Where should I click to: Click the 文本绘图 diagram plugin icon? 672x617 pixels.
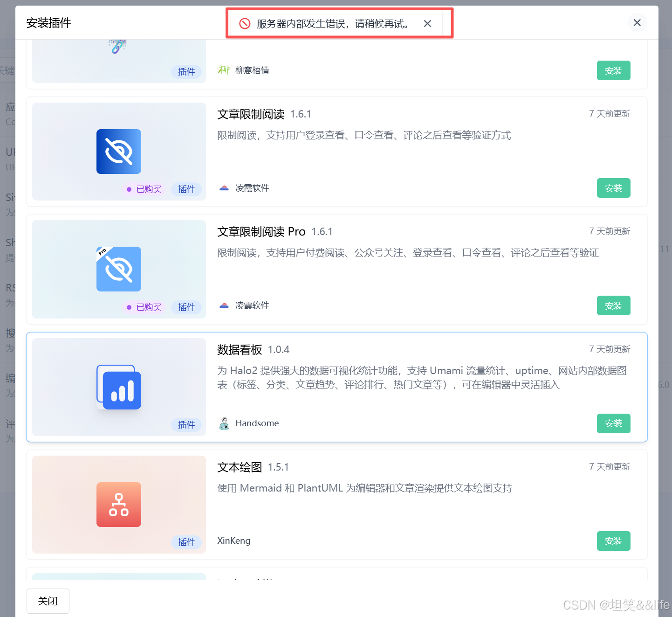click(118, 504)
